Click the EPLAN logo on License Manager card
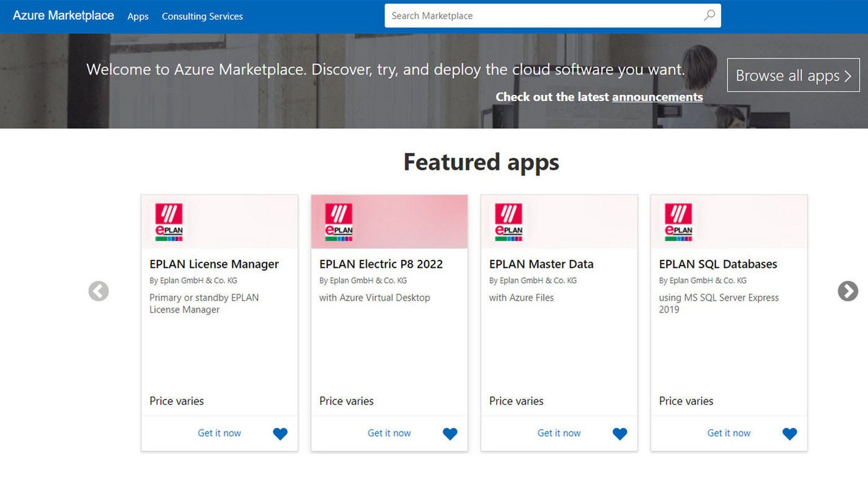Screen dimensions: 868x488 [169, 221]
